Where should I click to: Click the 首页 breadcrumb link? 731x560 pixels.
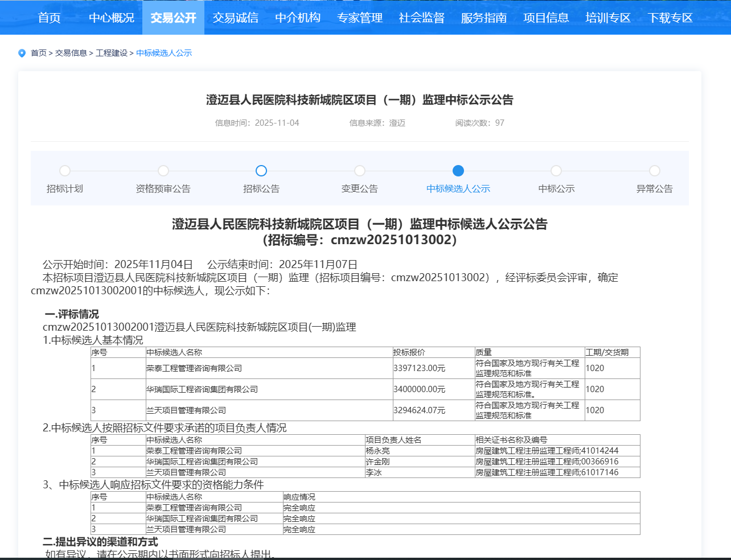point(39,53)
